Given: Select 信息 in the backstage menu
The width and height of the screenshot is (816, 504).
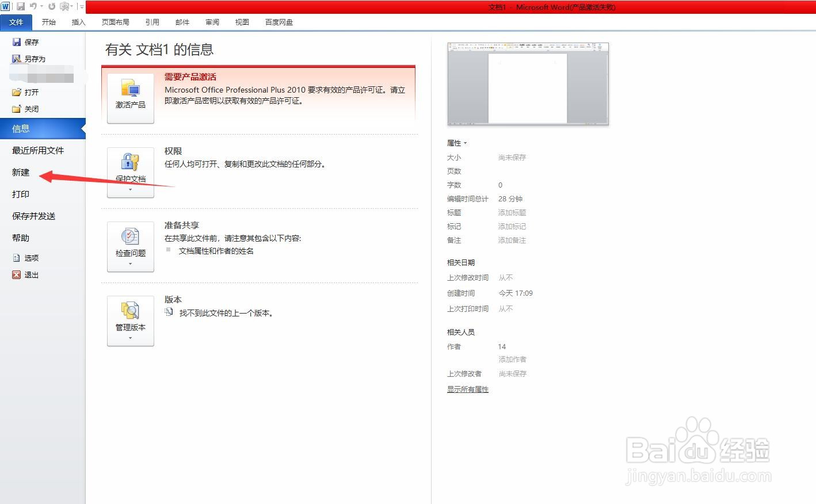Looking at the screenshot, I should [43, 128].
